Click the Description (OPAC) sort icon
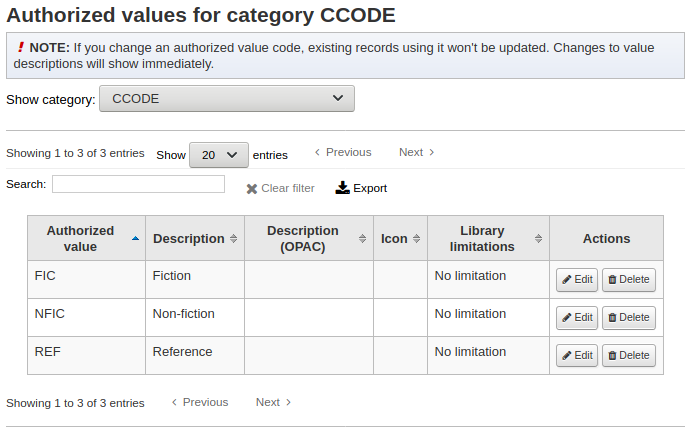691x443 pixels. [362, 239]
